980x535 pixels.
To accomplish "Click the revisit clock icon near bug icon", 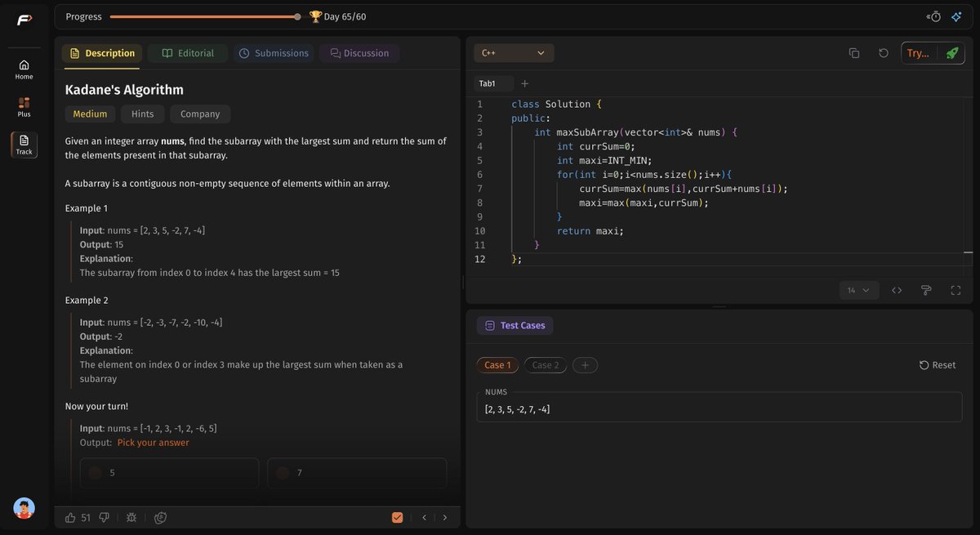I will tap(161, 517).
